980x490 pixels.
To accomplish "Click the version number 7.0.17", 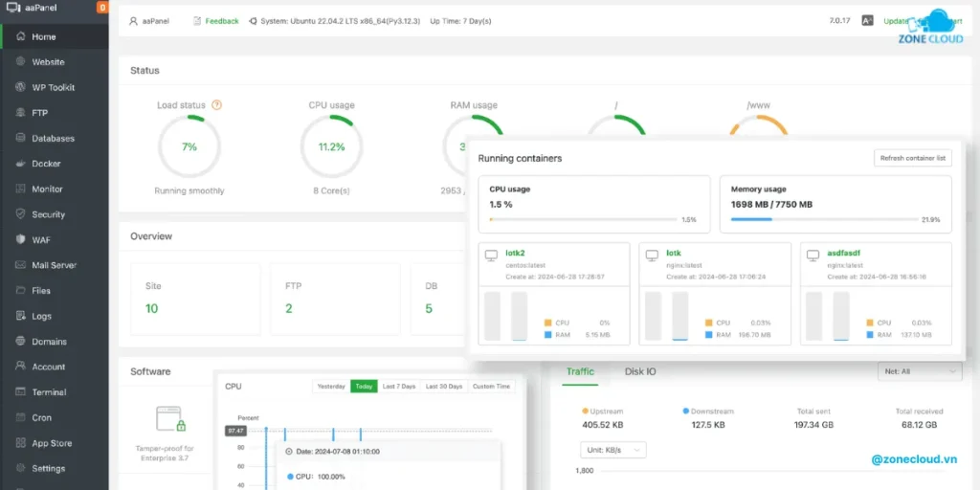I will (840, 21).
